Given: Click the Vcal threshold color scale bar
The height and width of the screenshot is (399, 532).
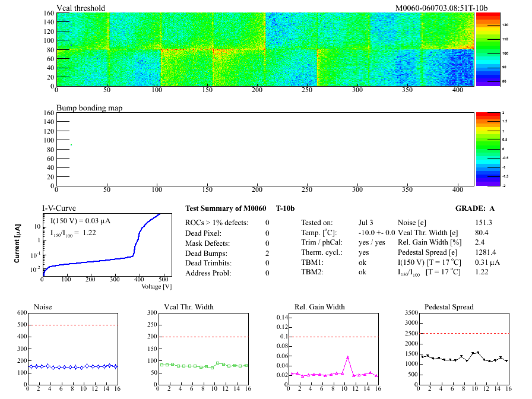Looking at the screenshot, I should click(x=488, y=49).
